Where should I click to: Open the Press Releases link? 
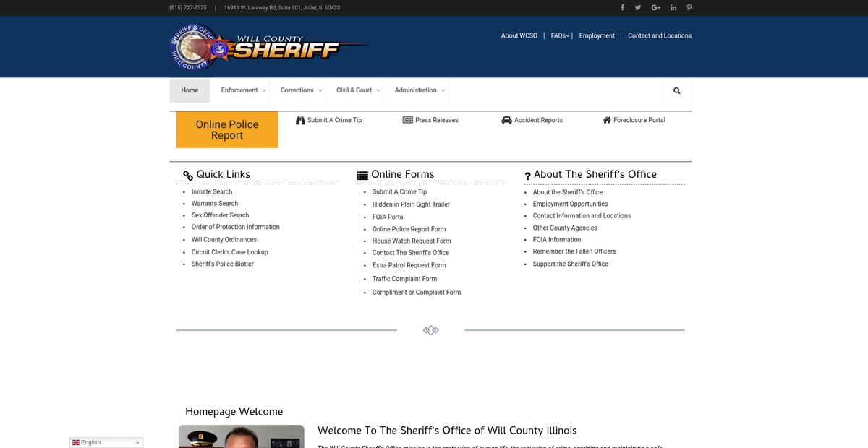click(437, 120)
